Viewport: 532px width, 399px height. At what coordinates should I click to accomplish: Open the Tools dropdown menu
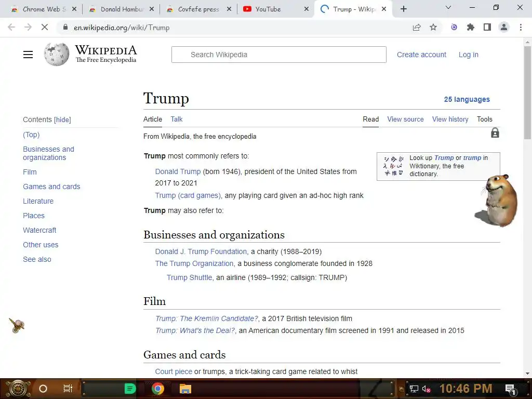(484, 119)
